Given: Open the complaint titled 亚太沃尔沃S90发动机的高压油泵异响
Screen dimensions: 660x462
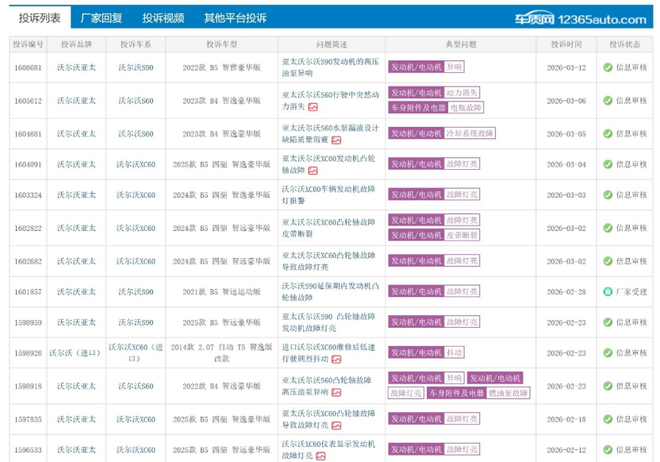Looking at the screenshot, I should 329,68.
